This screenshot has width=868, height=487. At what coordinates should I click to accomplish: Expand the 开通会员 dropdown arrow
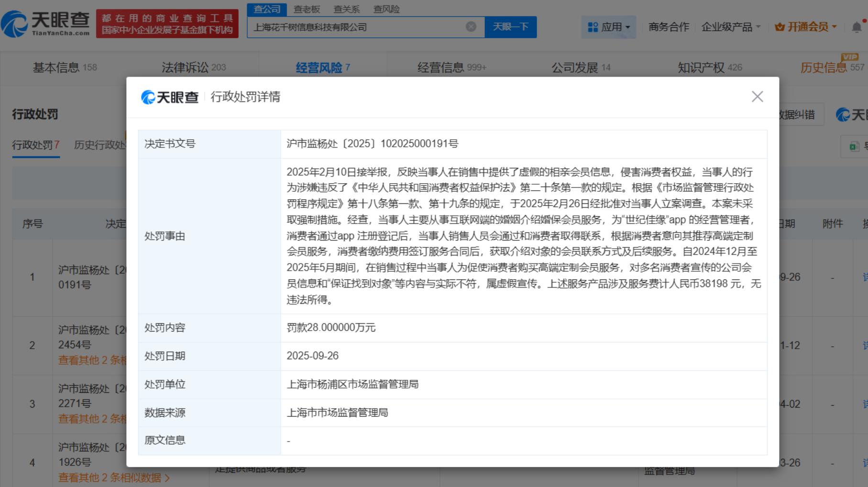[x=835, y=27]
